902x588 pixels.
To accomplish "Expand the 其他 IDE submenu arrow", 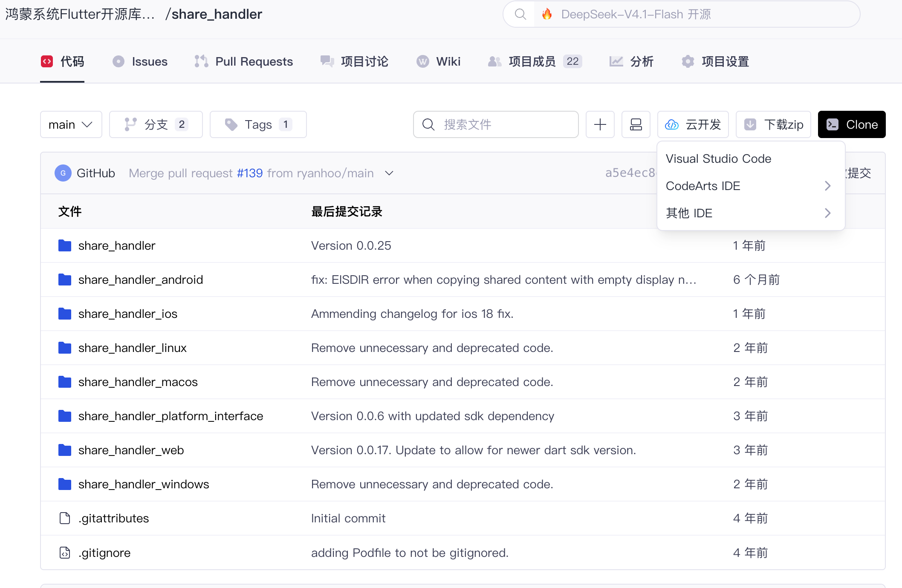I will [x=827, y=213].
